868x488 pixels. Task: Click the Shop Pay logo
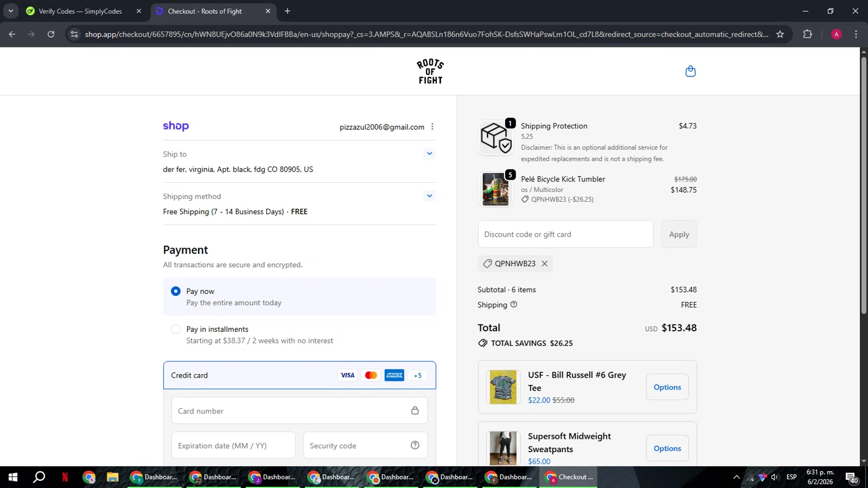(176, 126)
